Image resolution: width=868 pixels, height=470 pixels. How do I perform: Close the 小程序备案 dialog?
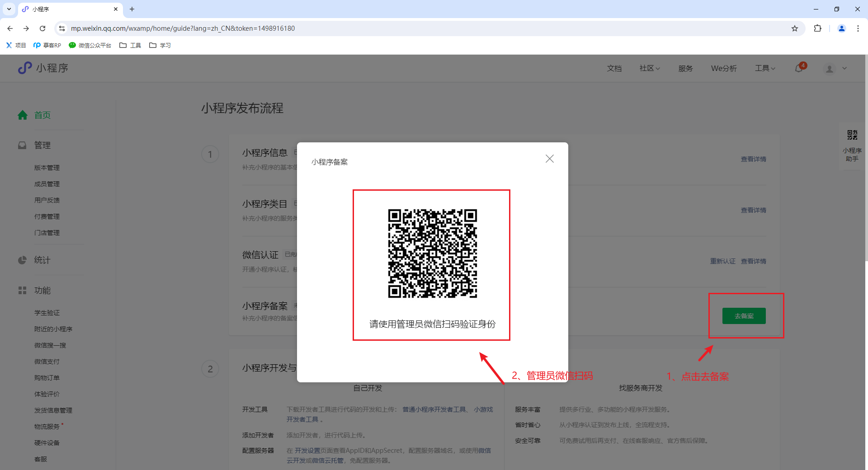click(x=549, y=159)
